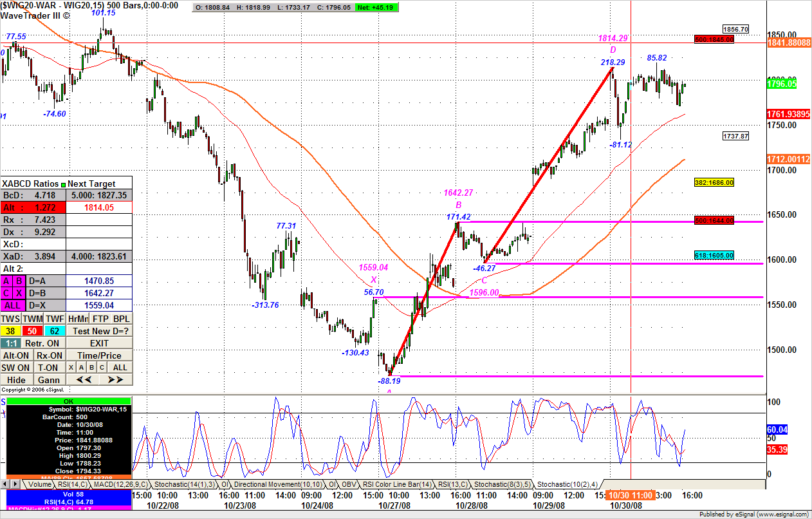Click the D=B value 1642.27 cell
Screen dimensions: 812x519
(x=99, y=293)
